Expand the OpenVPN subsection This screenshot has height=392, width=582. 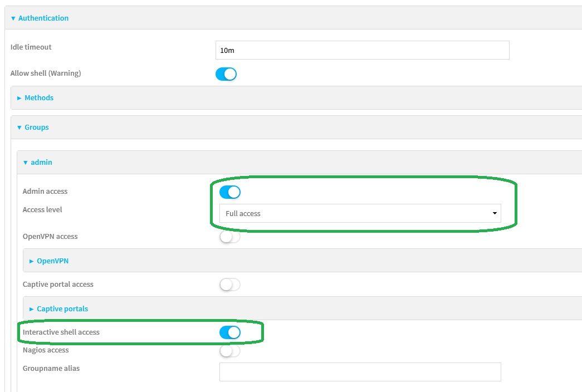pos(52,261)
